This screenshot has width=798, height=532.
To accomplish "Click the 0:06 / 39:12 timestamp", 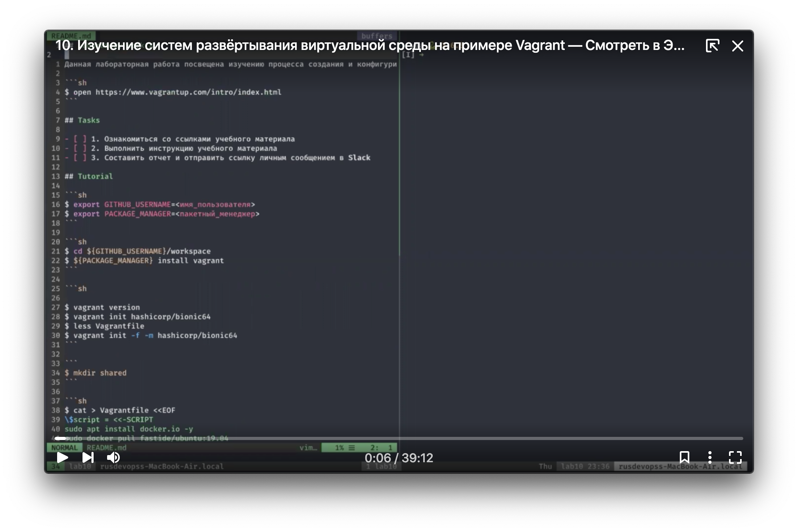I will coord(399,458).
